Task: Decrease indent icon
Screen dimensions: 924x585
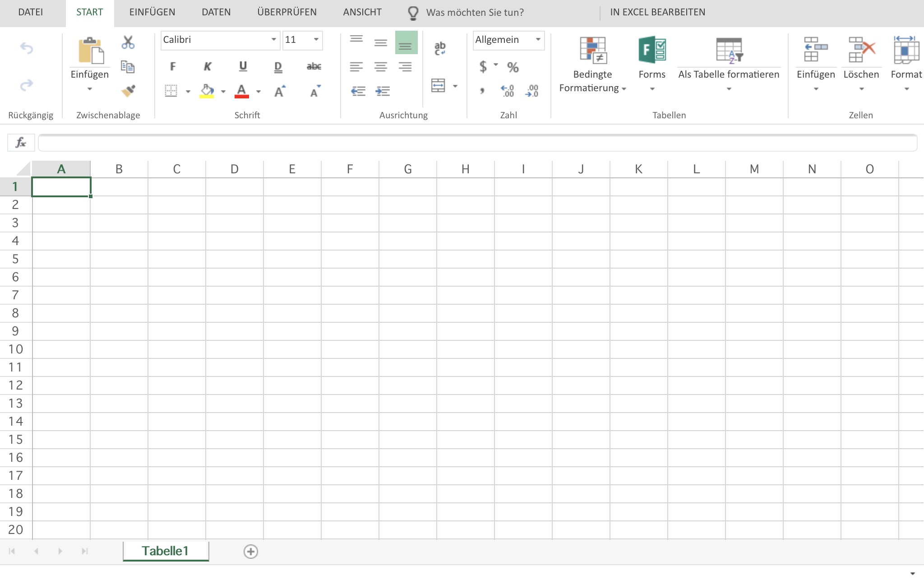Action: point(358,91)
